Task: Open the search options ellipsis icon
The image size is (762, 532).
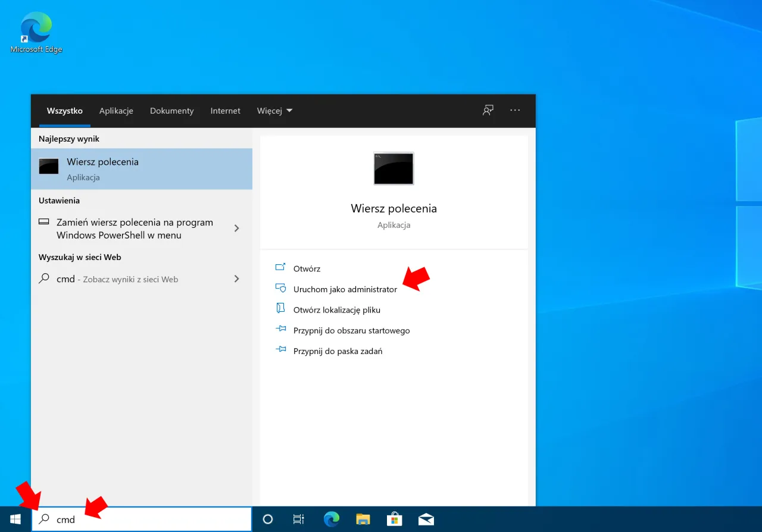Action: coord(514,111)
